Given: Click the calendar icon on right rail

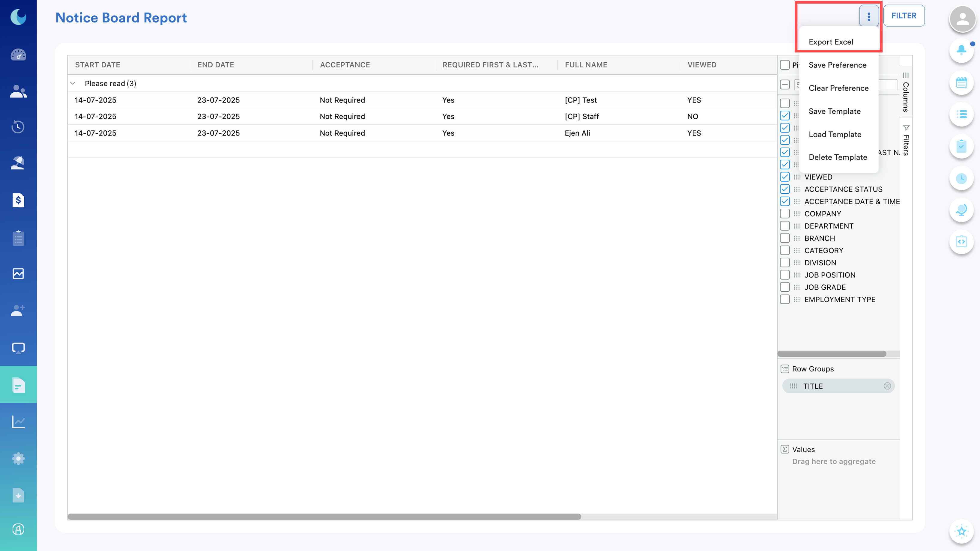Looking at the screenshot, I should point(961,82).
